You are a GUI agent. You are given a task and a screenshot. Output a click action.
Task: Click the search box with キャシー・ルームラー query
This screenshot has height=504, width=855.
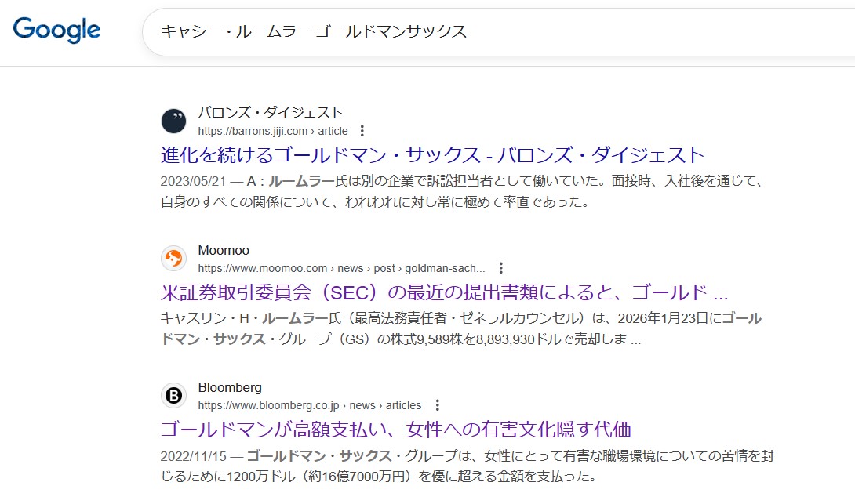coord(471,31)
